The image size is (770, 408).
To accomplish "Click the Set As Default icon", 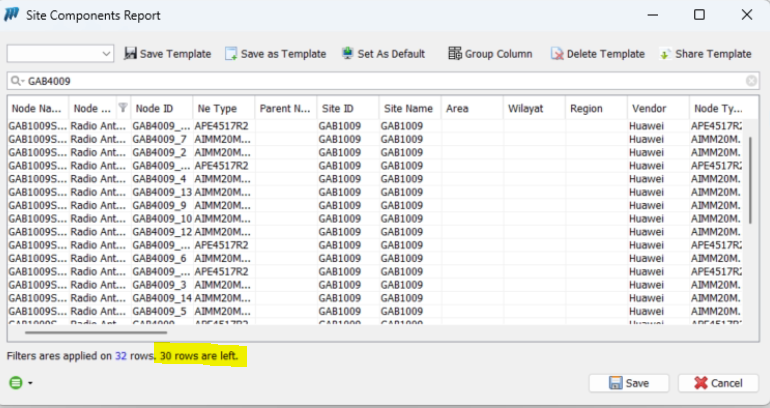I will pos(348,54).
